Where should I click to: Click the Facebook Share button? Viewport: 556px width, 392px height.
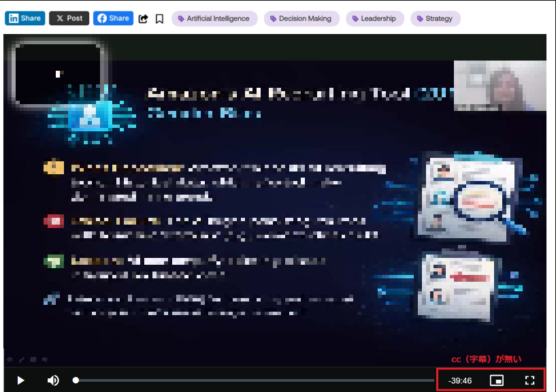[x=113, y=18]
